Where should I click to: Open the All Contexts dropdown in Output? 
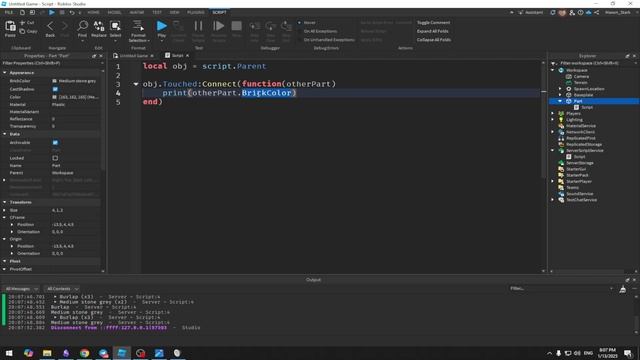(62, 289)
